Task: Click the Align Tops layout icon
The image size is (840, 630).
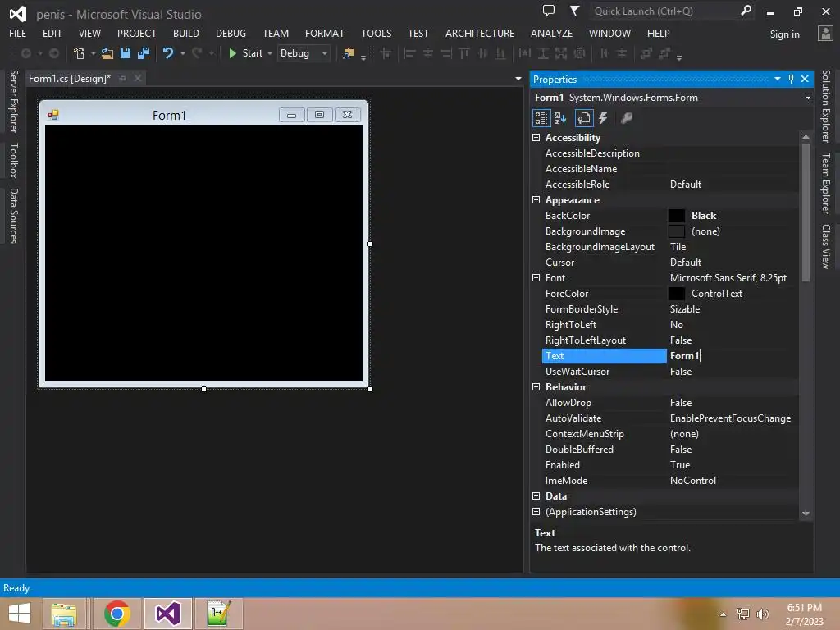Action: tap(464, 53)
